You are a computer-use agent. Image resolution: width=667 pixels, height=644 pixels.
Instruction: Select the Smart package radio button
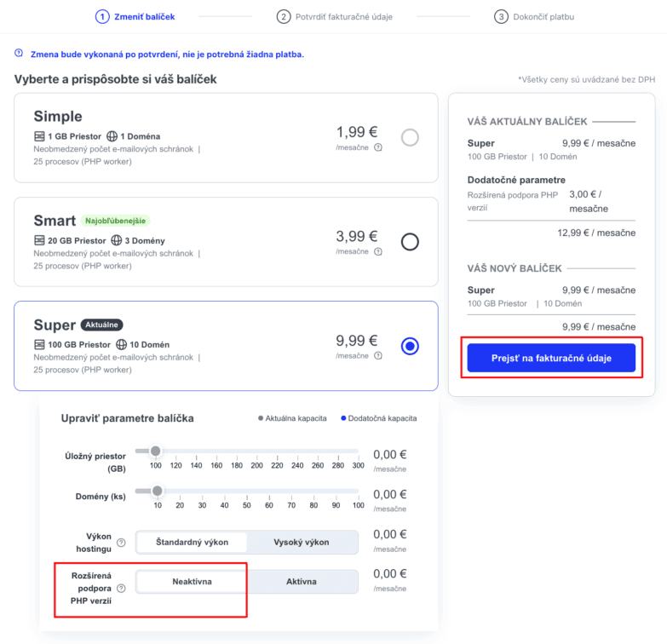[x=410, y=242]
